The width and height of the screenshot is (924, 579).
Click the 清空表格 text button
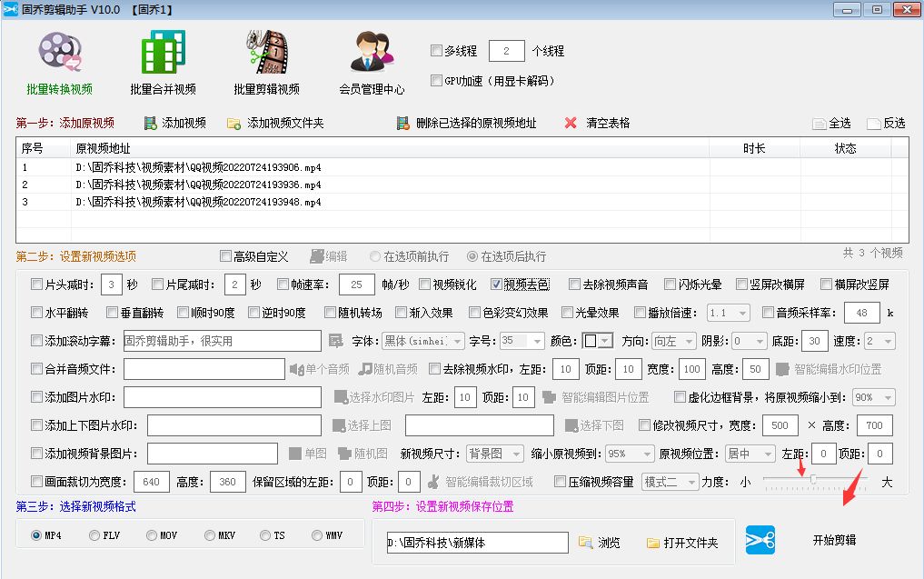pyautogui.click(x=608, y=124)
